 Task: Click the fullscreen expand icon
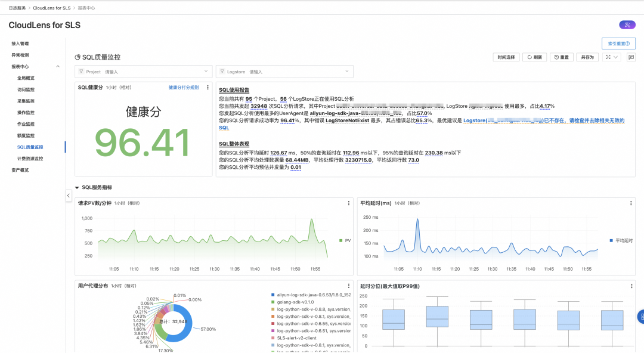(x=608, y=57)
